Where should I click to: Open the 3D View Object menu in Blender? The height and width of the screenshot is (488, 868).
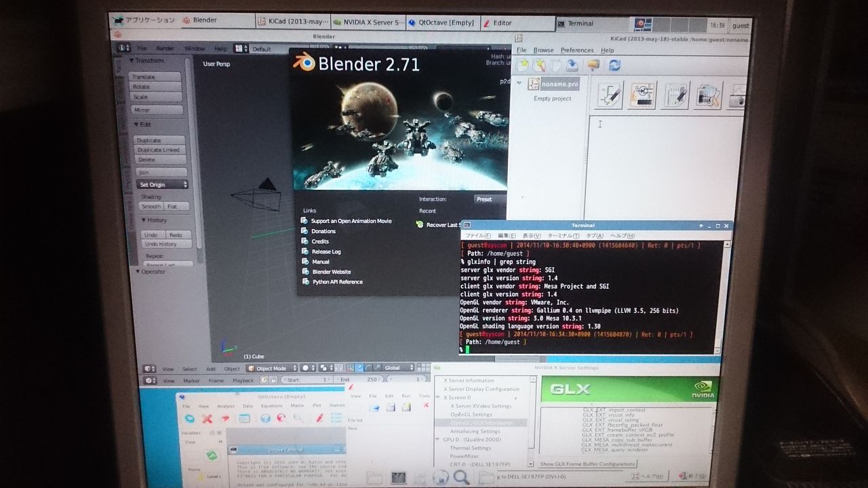[x=232, y=369]
